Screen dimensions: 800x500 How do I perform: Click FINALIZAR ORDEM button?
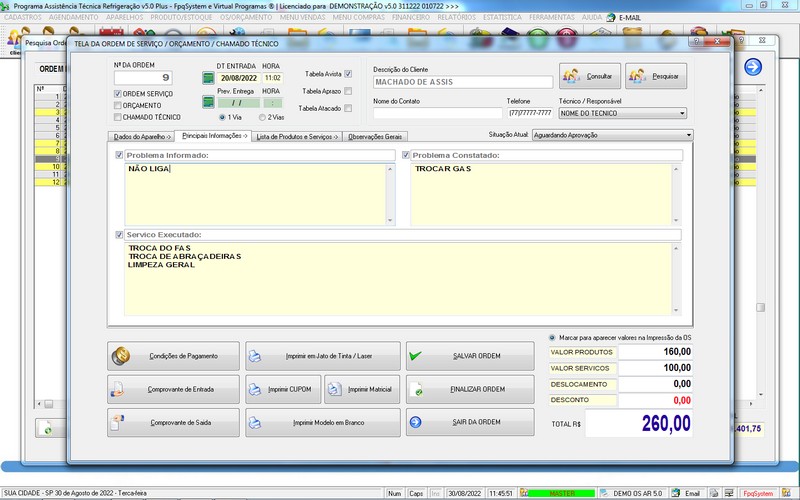coord(470,389)
